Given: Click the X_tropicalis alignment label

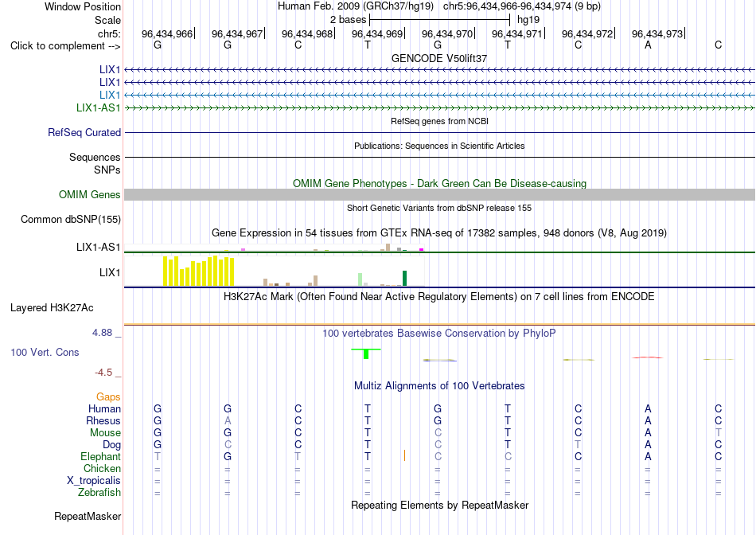Looking at the screenshot, I should 94,481.
